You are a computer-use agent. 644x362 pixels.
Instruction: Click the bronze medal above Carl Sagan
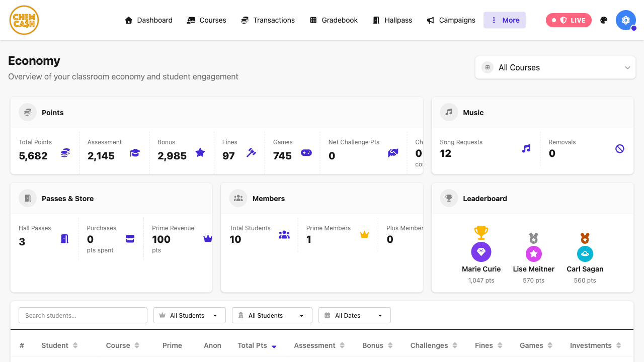coord(585,238)
